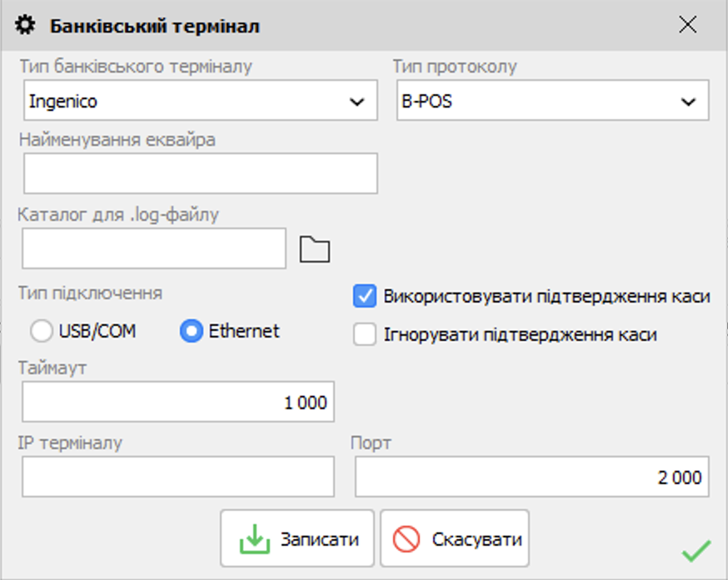The height and width of the screenshot is (580, 728).
Task: Select the Порт field showing 2 000
Action: point(533,477)
